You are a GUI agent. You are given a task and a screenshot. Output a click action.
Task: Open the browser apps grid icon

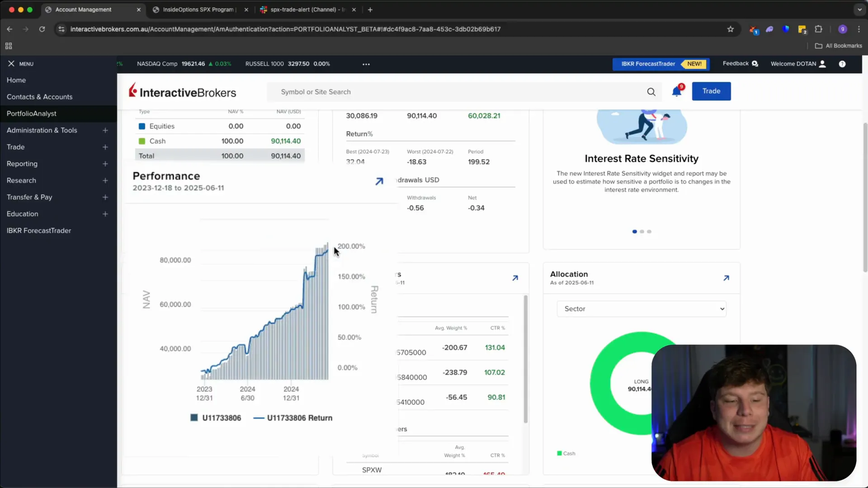point(9,46)
